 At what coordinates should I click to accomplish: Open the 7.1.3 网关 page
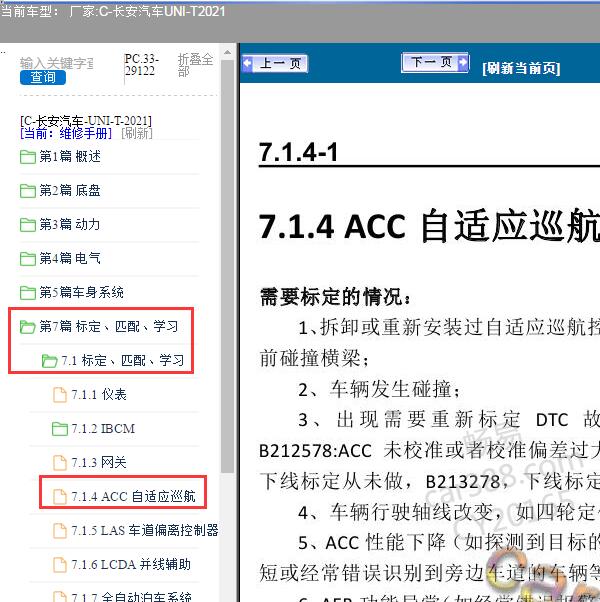[99, 463]
